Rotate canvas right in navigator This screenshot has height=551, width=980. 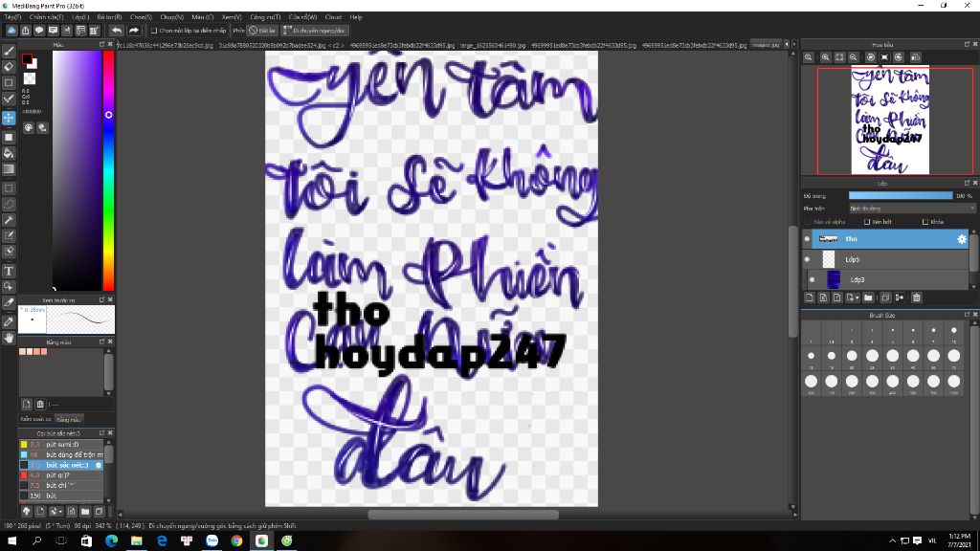pyautogui.click(x=899, y=57)
